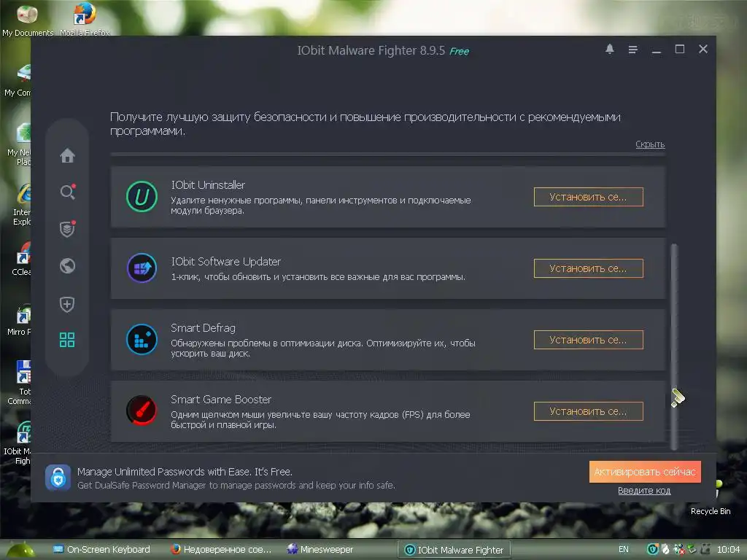Click the Smart Defrag icon
The image size is (747, 560).
[x=142, y=340]
